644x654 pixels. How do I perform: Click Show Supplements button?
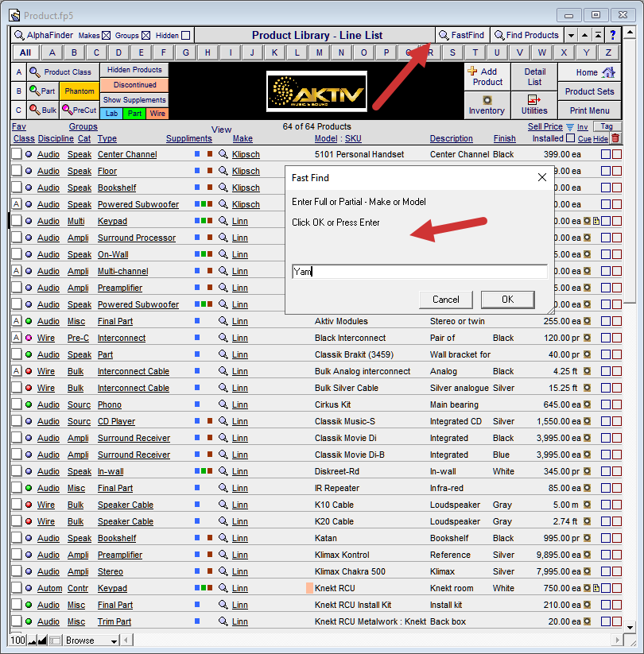[x=134, y=99]
